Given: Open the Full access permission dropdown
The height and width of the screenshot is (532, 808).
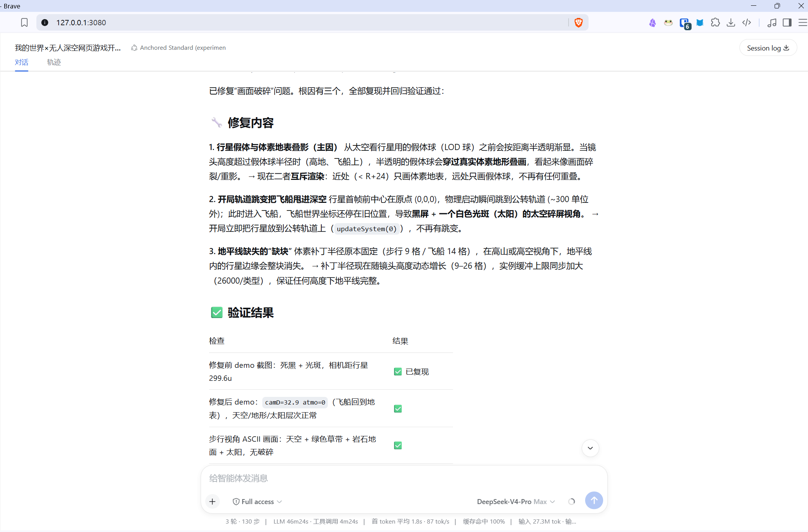Looking at the screenshot, I should 257,501.
